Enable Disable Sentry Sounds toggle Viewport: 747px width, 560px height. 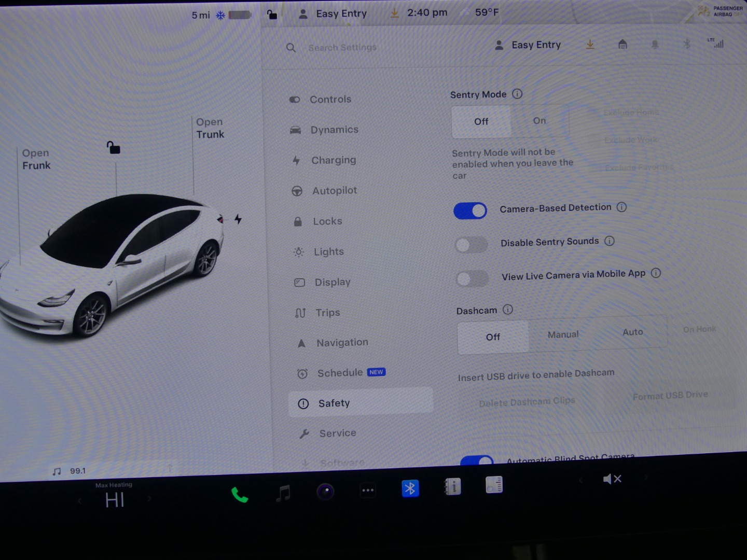pyautogui.click(x=471, y=244)
